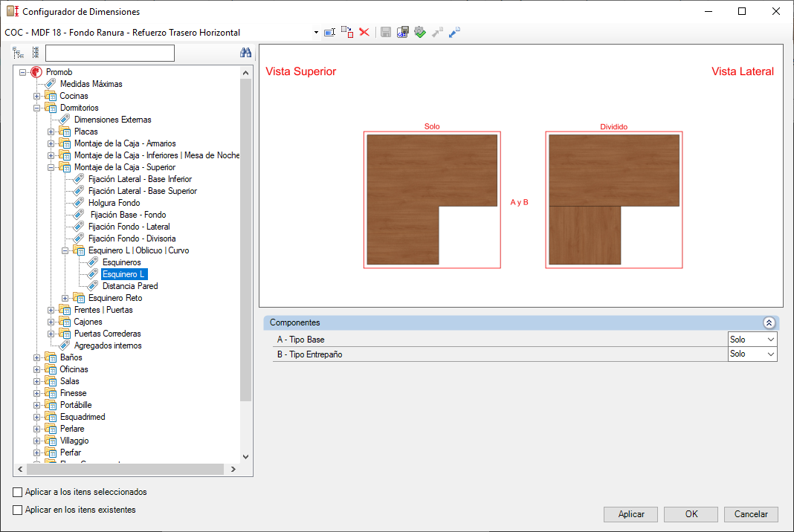Click the gear with green checkmark icon
Screen dimensions: 794x532
coord(420,33)
